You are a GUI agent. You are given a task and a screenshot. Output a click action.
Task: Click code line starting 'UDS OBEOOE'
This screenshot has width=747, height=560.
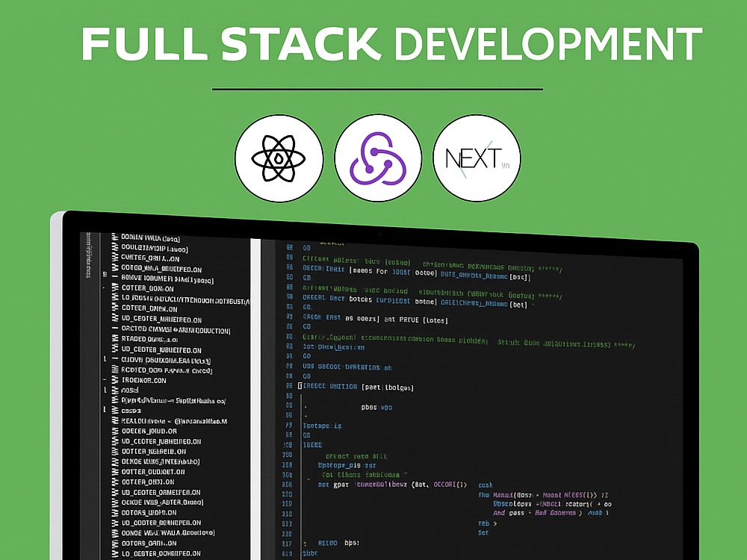point(347,367)
